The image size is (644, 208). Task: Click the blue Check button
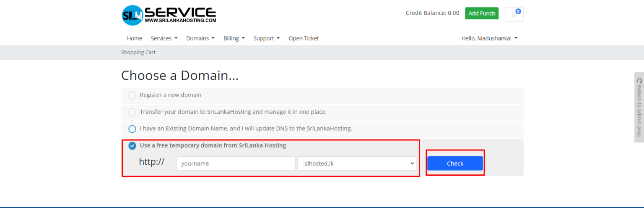pos(455,163)
